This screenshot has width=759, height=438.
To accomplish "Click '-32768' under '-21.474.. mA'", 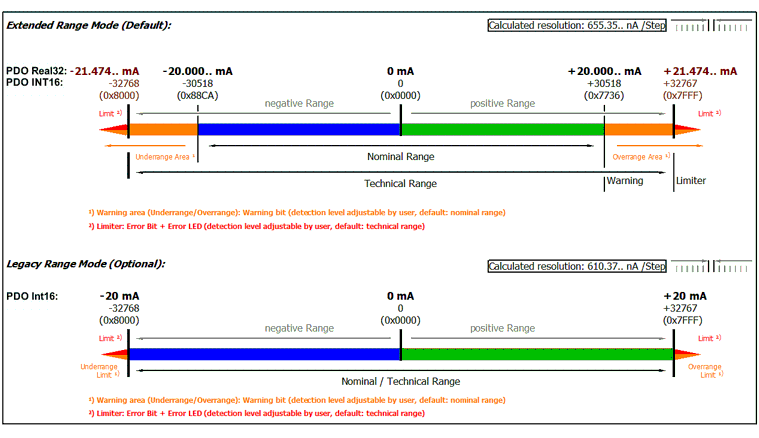I will pyautogui.click(x=123, y=83).
